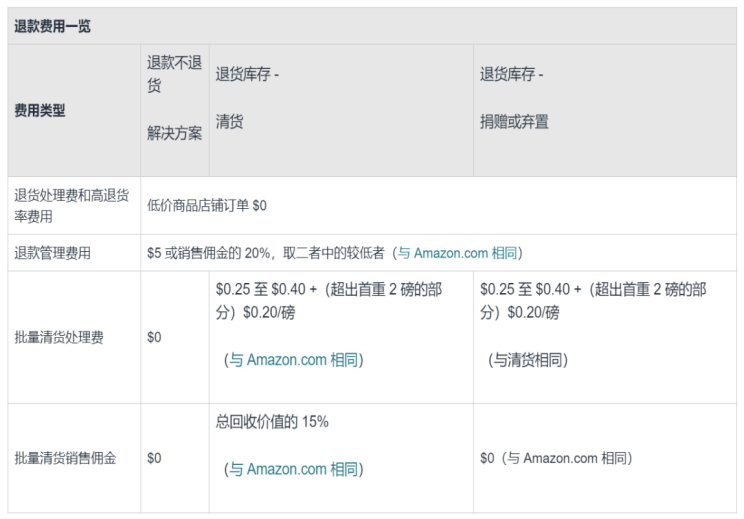Click the '费用类型' column header
This screenshot has height=519, width=744.
[40, 111]
